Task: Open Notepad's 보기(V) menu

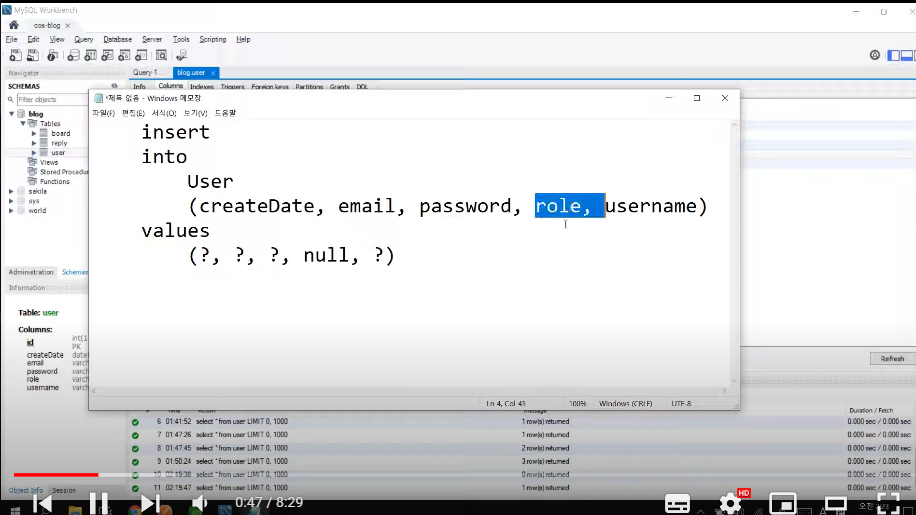Action: click(195, 113)
